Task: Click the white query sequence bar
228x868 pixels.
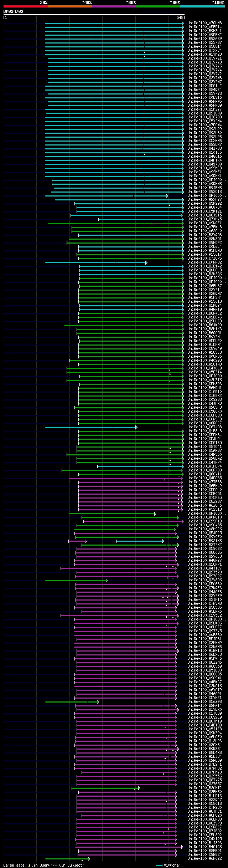Action: 94,15
